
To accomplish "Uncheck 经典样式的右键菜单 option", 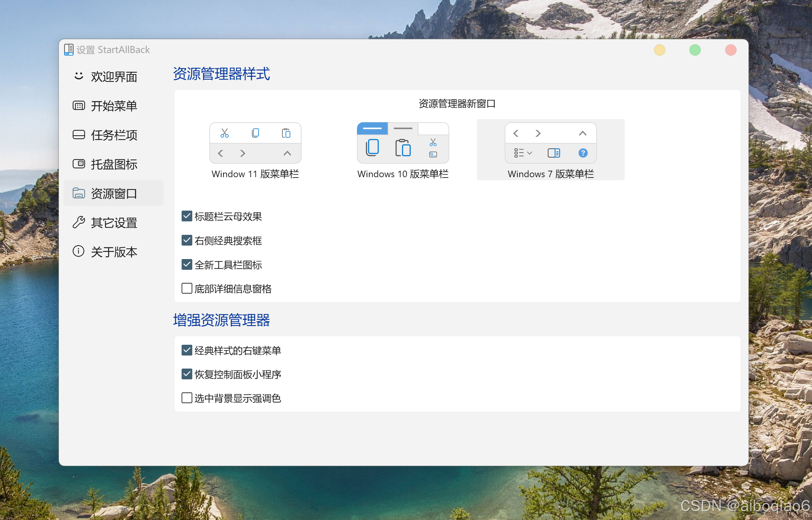I will tap(187, 350).
